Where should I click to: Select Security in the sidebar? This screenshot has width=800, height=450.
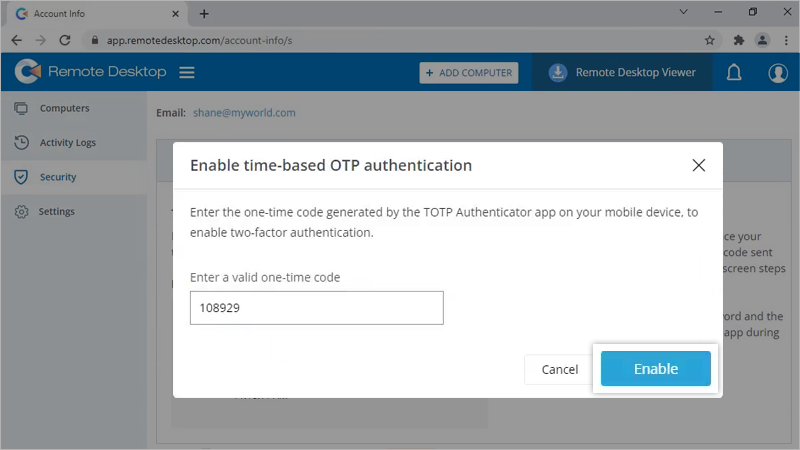(x=58, y=177)
